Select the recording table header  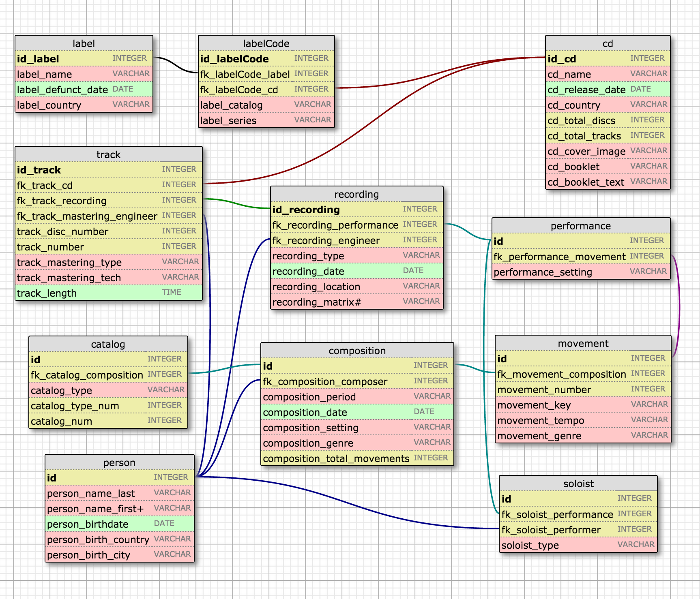pos(356,194)
